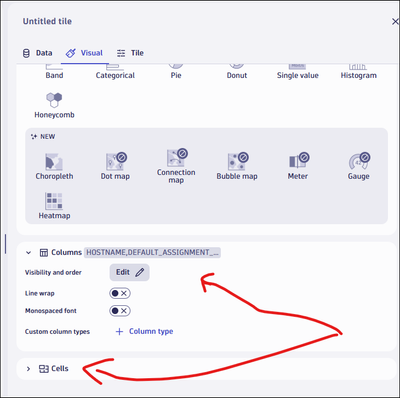Switch to the Data tab

[37, 53]
